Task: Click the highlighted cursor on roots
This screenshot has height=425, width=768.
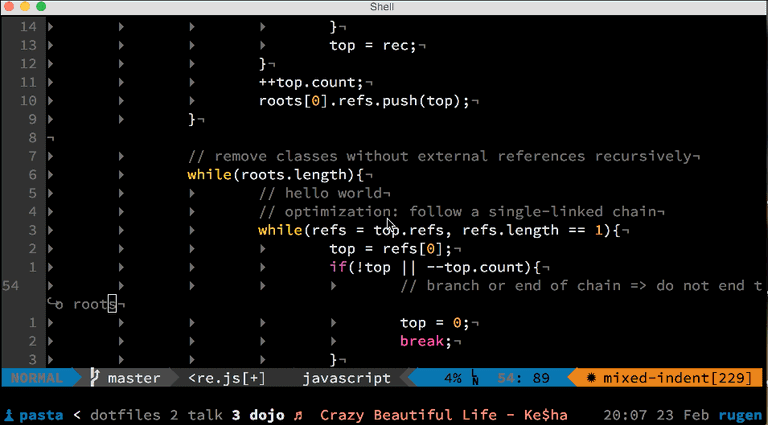Action: (112, 304)
